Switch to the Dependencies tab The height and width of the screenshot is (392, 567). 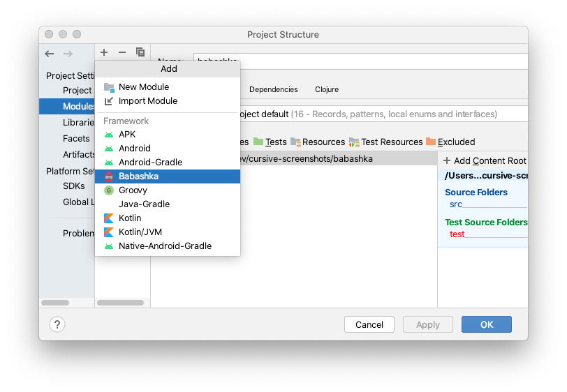(x=274, y=89)
